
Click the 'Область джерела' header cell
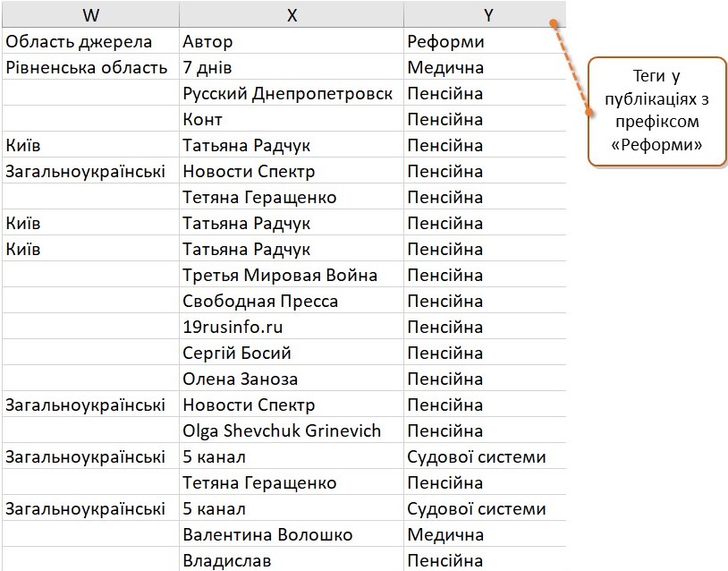90,41
